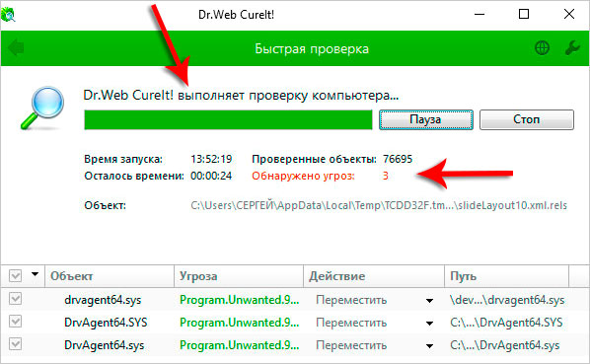Close the Dr.Web CureIt! window
This screenshot has width=590, height=364.
(569, 14)
